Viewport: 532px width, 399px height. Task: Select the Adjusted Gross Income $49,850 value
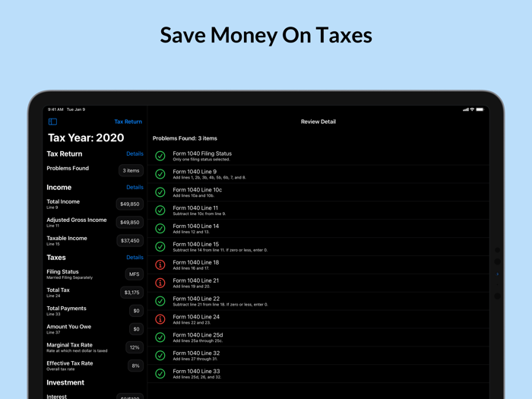point(130,223)
